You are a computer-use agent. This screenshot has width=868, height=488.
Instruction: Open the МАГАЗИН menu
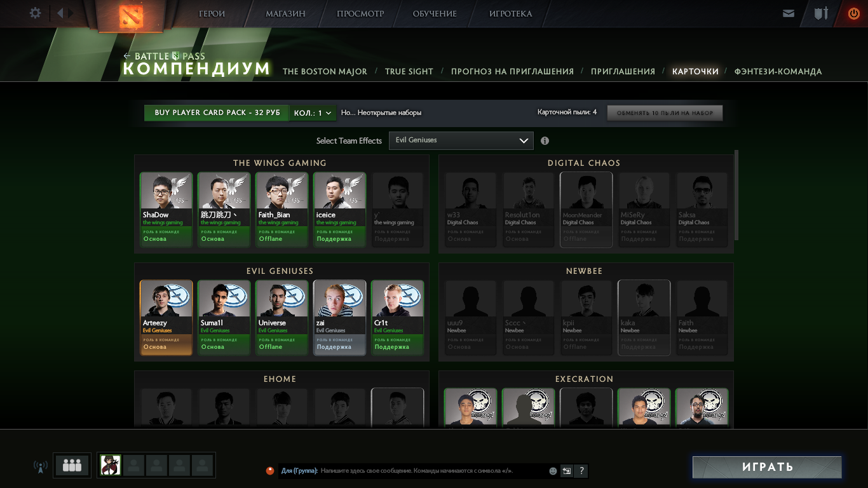(x=285, y=14)
